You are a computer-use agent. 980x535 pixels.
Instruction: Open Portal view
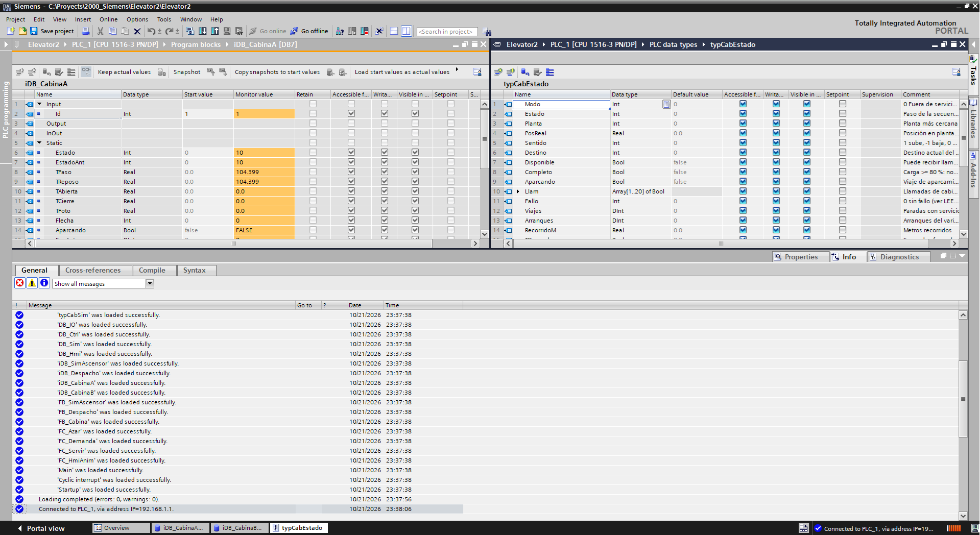coord(41,528)
